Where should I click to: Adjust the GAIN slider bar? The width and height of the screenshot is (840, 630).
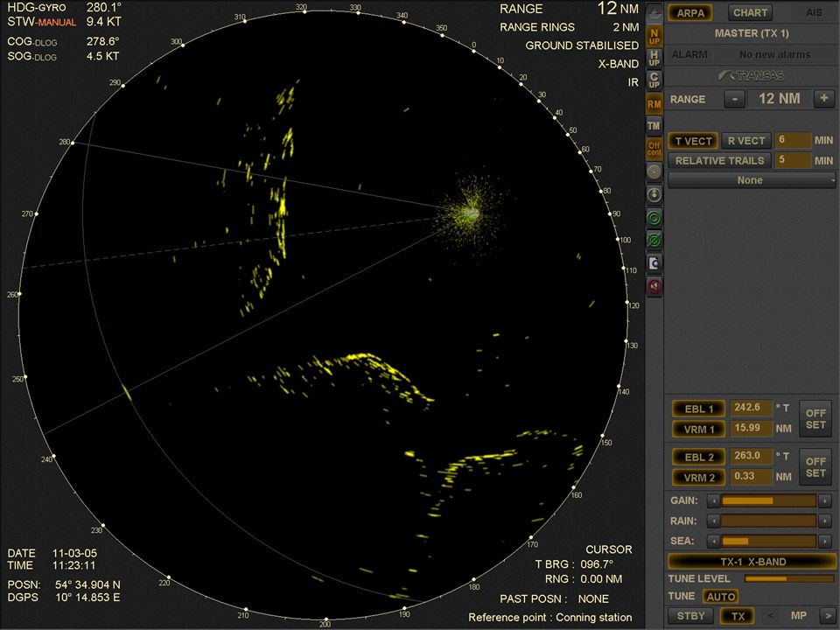(x=769, y=500)
